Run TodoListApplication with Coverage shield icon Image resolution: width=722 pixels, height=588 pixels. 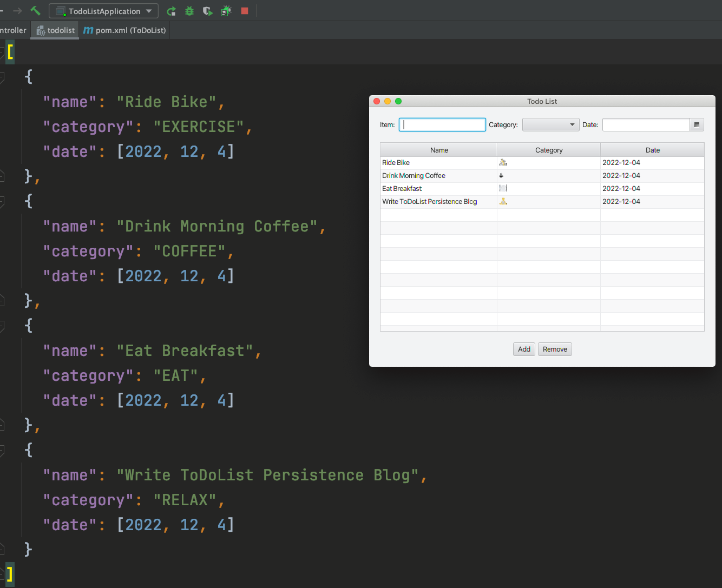click(207, 11)
